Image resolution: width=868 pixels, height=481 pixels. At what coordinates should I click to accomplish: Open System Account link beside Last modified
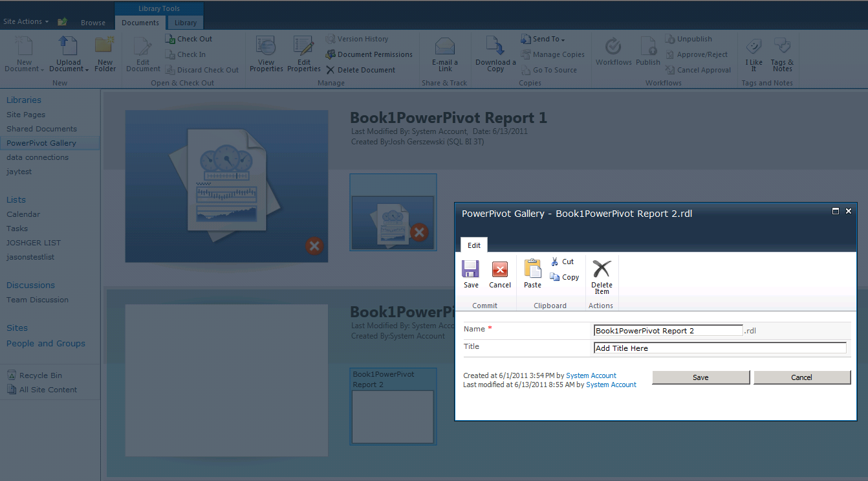(x=611, y=385)
